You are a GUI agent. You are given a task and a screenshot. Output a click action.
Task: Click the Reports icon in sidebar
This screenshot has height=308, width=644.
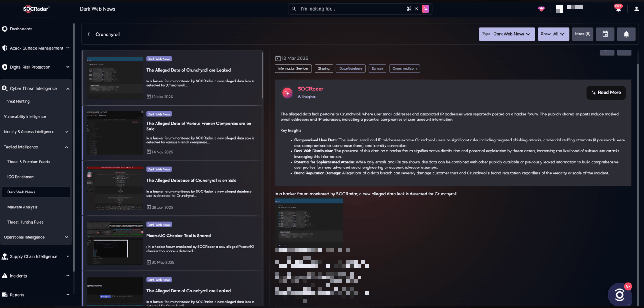pos(5,295)
